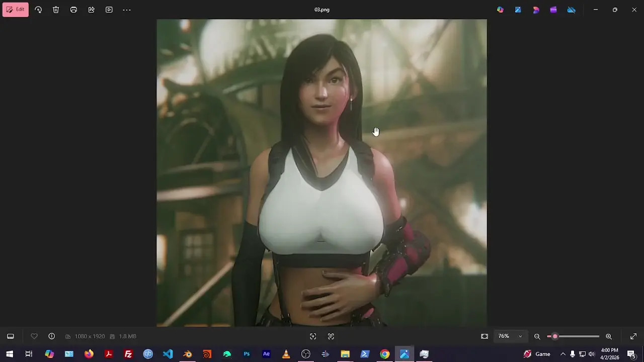The height and width of the screenshot is (362, 644).
Task: Click the Scan text icon in the bottom bar
Action: click(331, 336)
